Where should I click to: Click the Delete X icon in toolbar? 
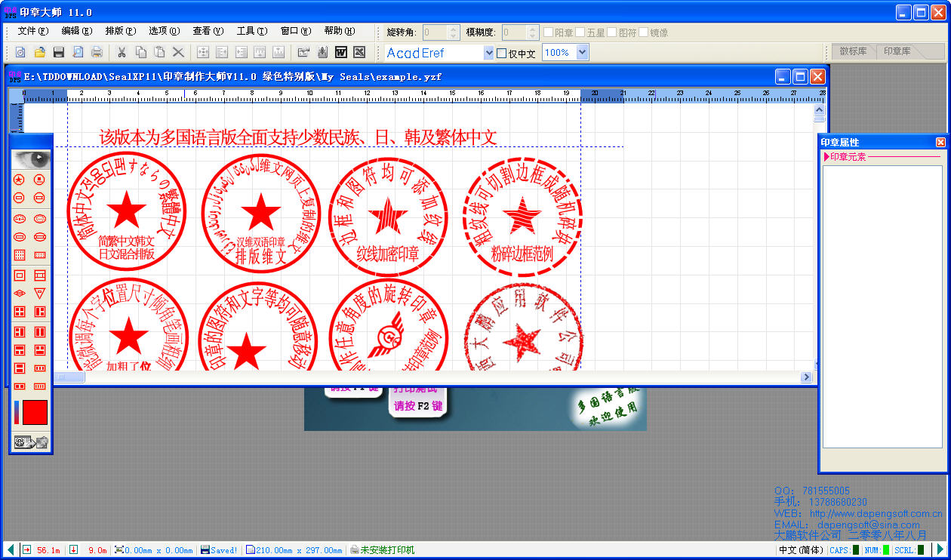pyautogui.click(x=179, y=52)
